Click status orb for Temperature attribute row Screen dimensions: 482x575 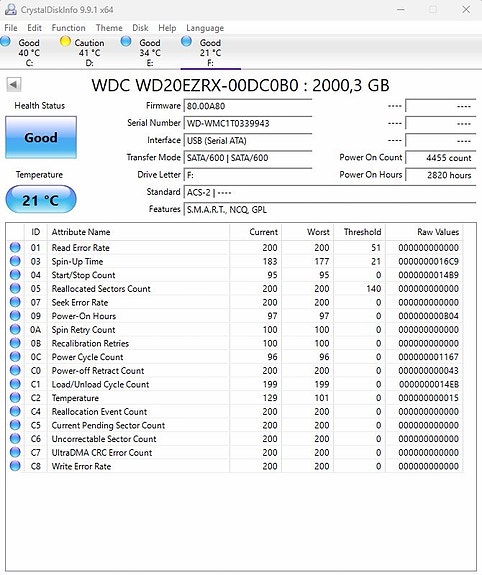pyautogui.click(x=15, y=398)
